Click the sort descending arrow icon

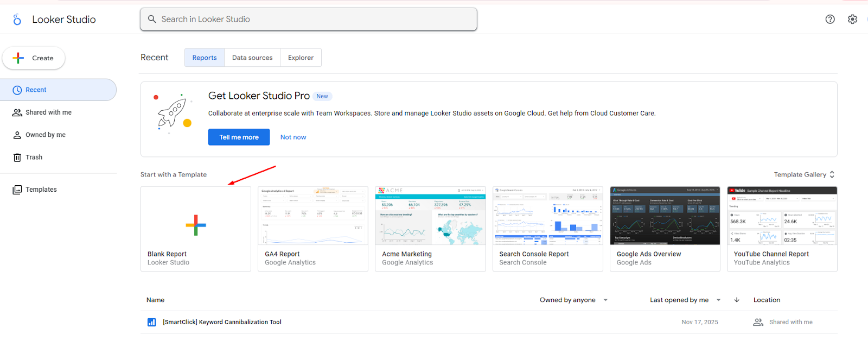(x=737, y=300)
